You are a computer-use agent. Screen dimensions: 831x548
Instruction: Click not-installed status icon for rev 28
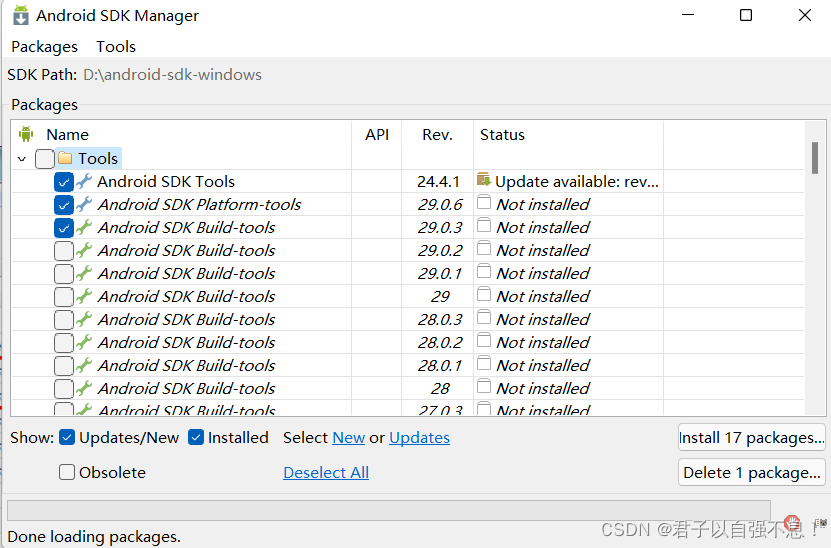click(483, 386)
